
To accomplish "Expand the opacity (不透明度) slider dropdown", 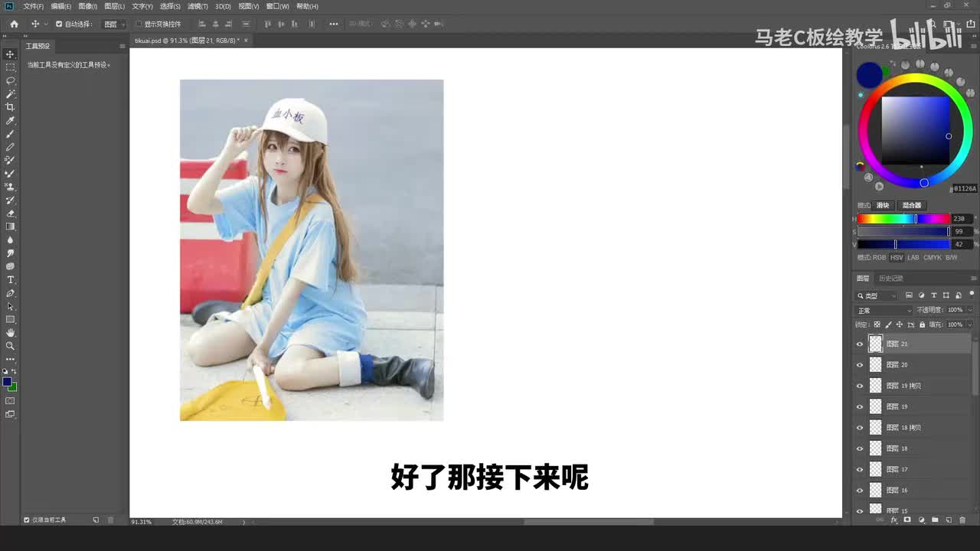I will point(970,310).
